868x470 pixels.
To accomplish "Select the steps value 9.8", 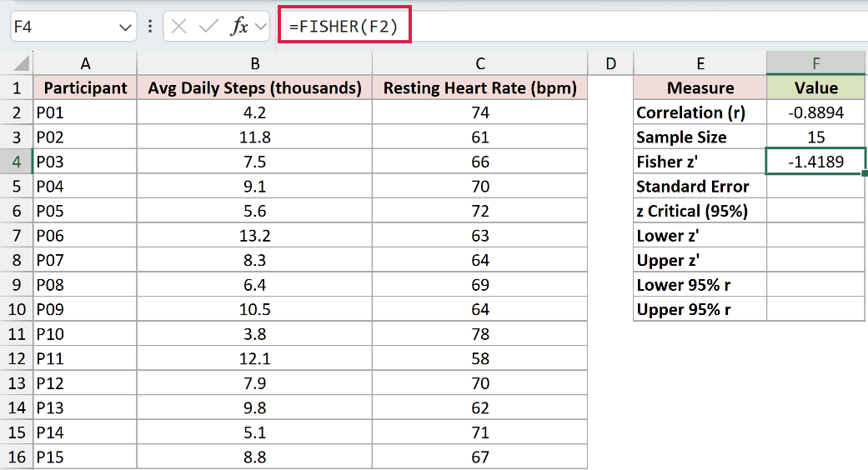I will [x=254, y=407].
